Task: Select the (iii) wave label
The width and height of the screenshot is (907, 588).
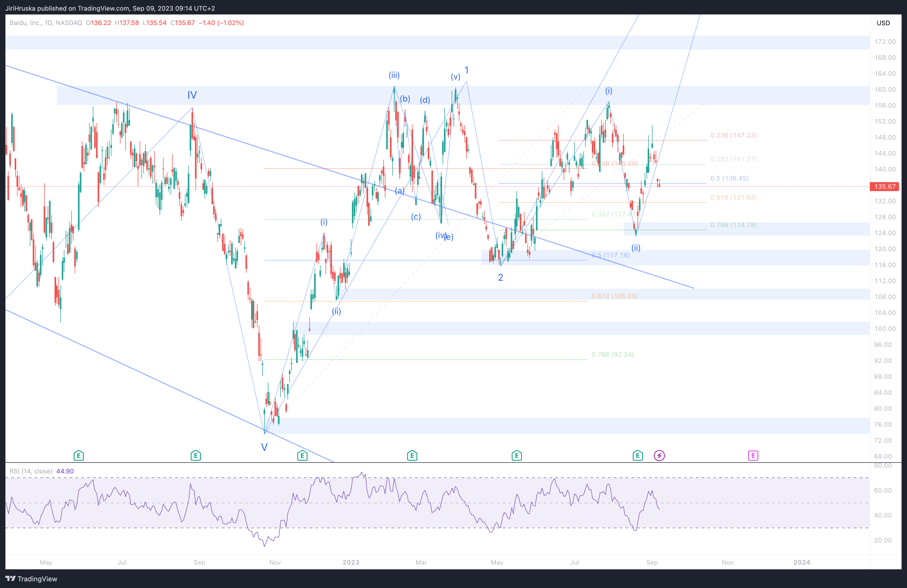Action: coord(394,75)
